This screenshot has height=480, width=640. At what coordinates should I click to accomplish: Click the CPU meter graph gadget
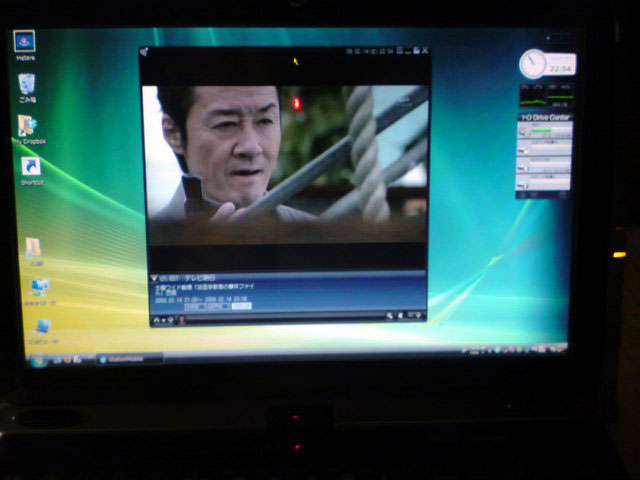(x=546, y=96)
